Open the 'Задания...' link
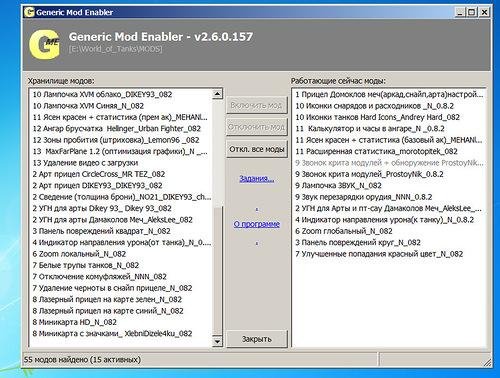 [257, 179]
